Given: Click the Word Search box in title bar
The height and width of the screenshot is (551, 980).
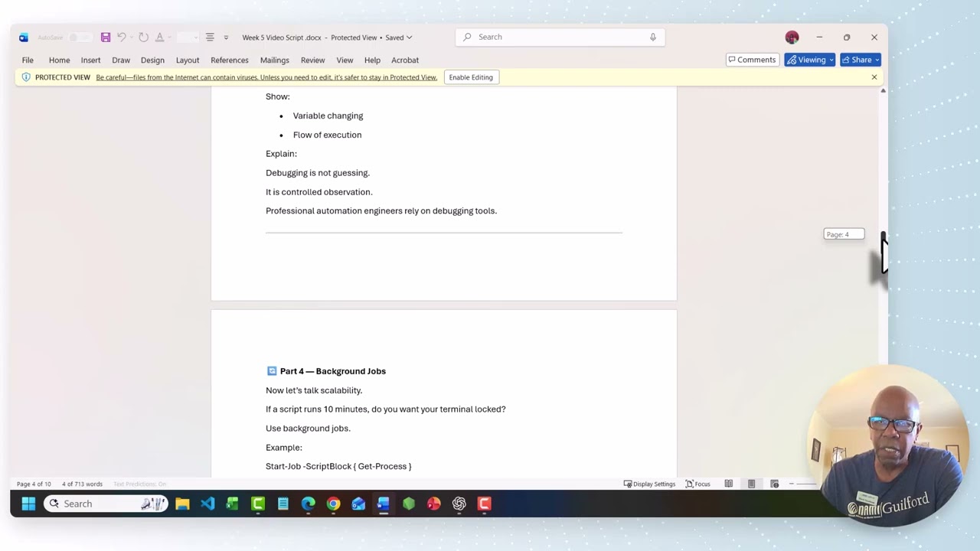Looking at the screenshot, I should click(x=560, y=37).
